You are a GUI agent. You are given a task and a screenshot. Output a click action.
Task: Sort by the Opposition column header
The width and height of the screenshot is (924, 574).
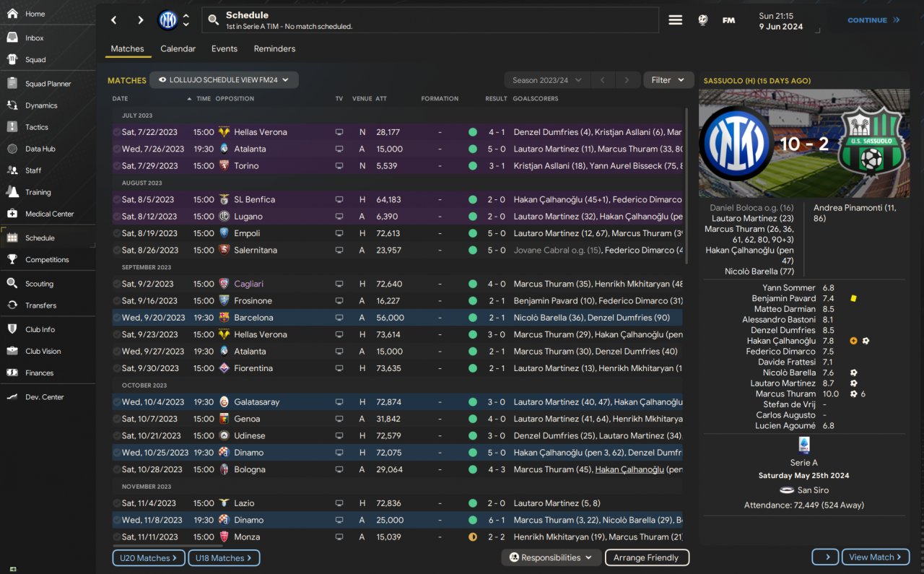[x=235, y=99]
